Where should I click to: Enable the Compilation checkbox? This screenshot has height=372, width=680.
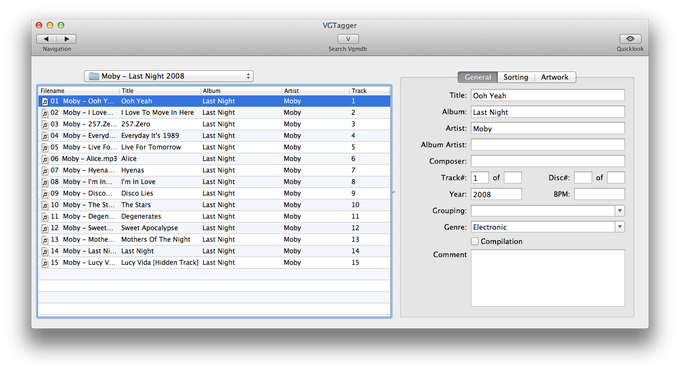[475, 241]
